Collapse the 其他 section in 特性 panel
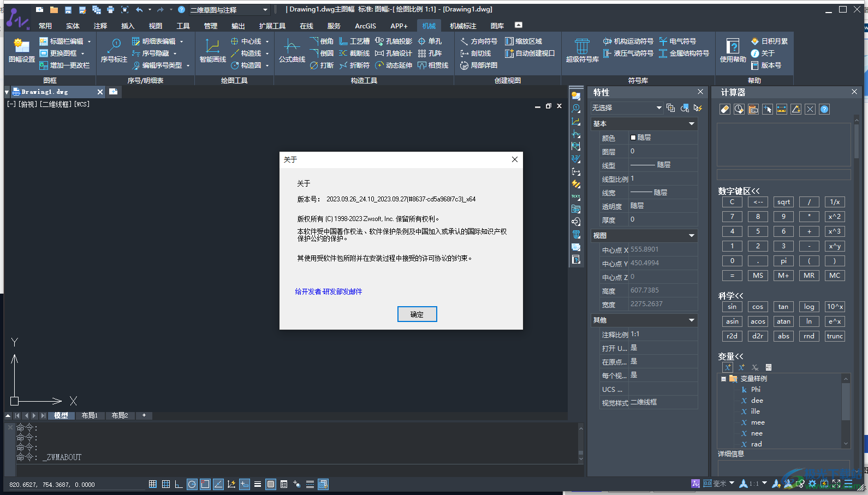The height and width of the screenshot is (495, 868). pyautogui.click(x=692, y=320)
